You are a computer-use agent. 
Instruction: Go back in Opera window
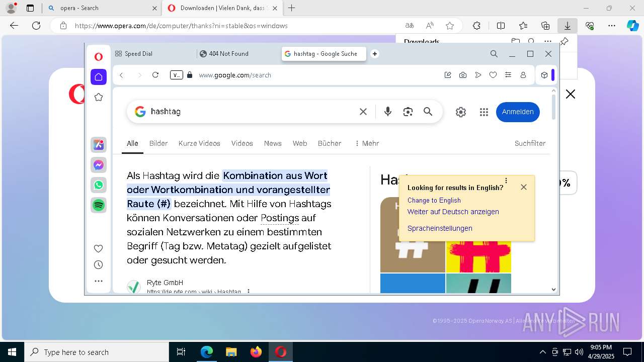click(x=121, y=75)
